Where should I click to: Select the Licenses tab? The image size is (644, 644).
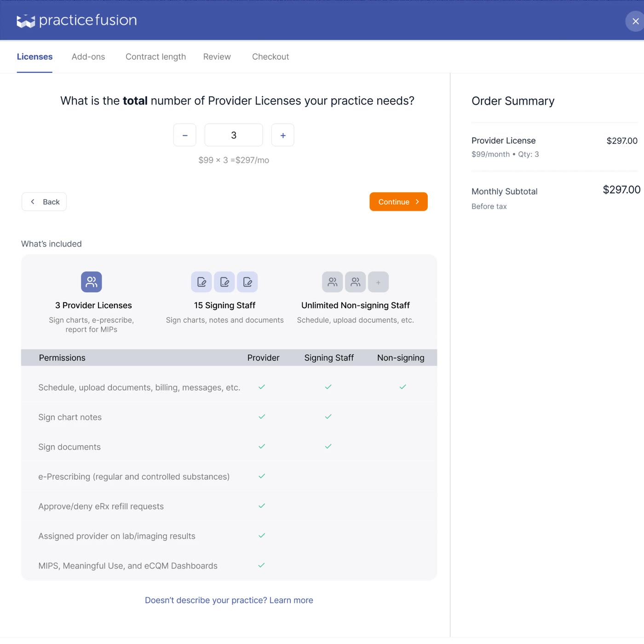coord(34,57)
